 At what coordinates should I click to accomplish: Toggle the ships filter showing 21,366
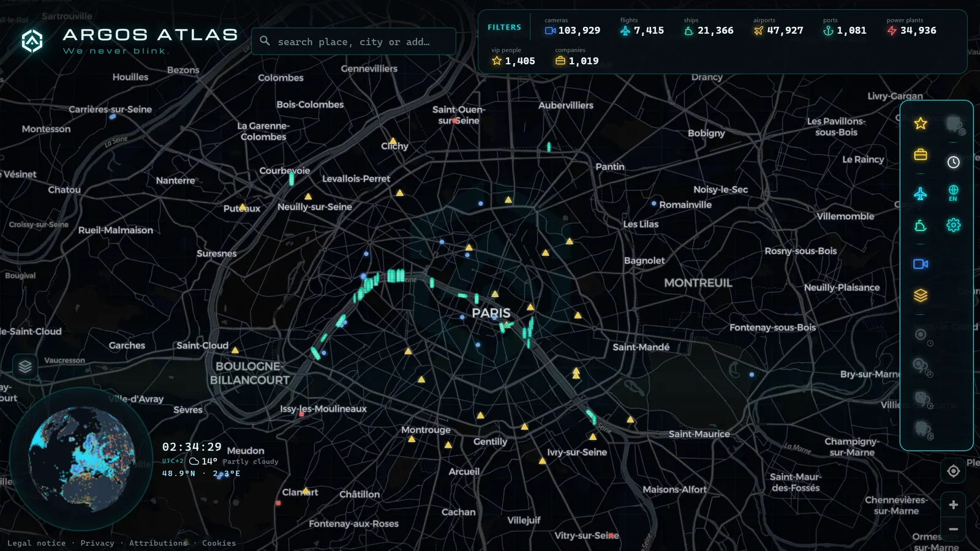[708, 26]
